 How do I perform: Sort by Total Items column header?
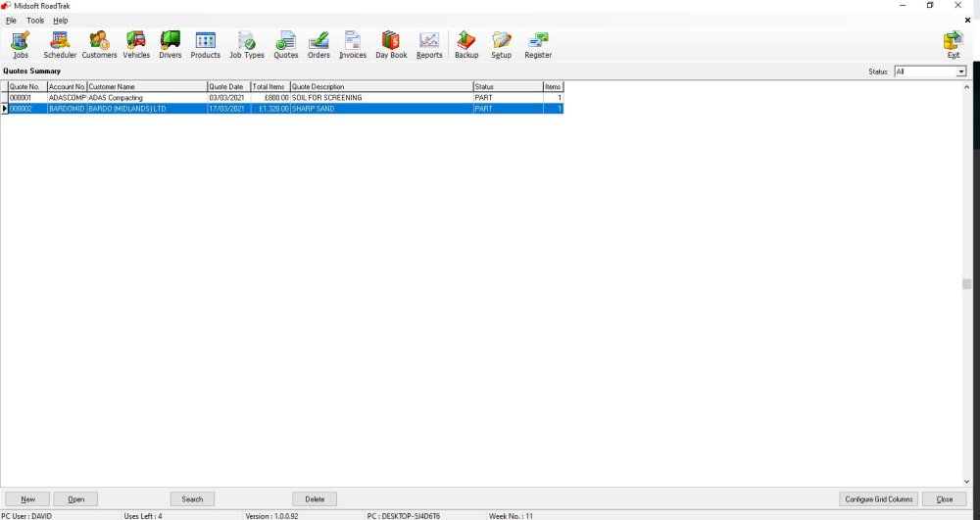[x=270, y=87]
